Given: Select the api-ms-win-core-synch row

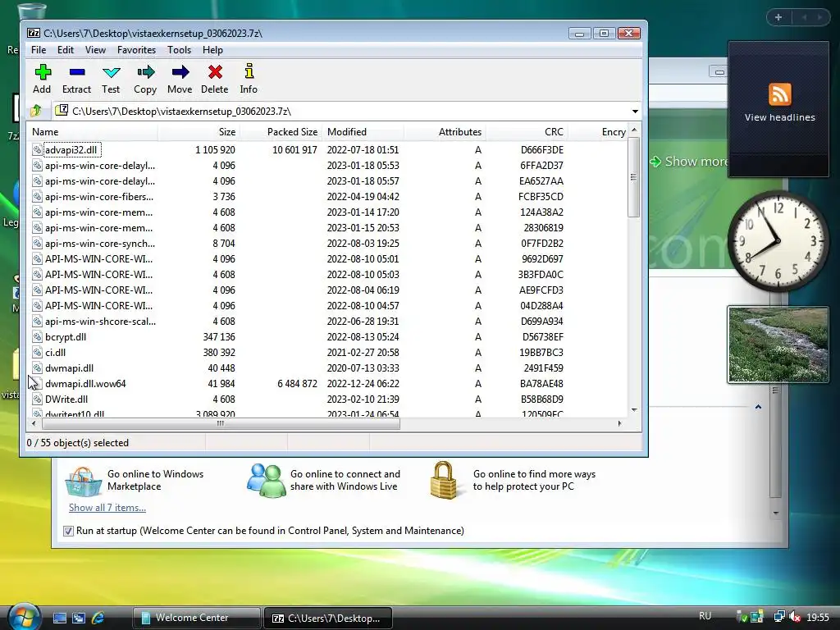Looking at the screenshot, I should pos(328,243).
